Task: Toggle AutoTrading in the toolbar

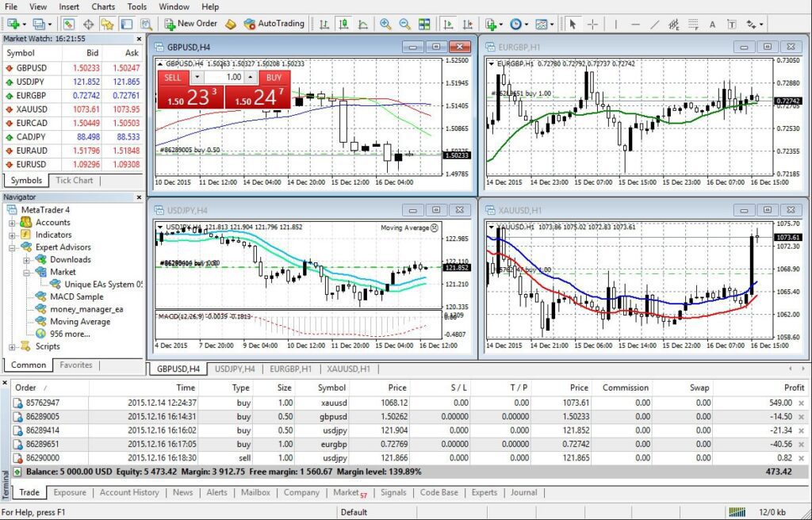Action: click(274, 24)
